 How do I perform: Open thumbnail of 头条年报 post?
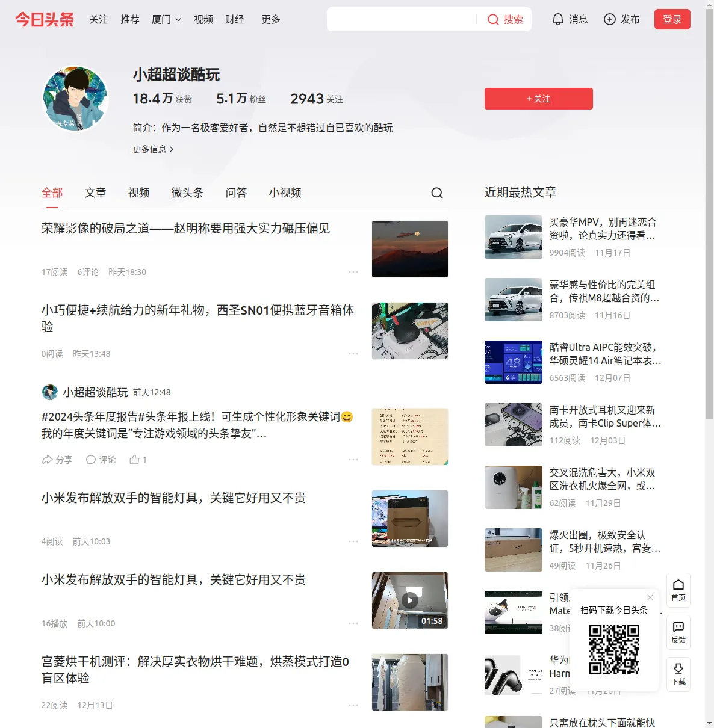pyautogui.click(x=410, y=437)
